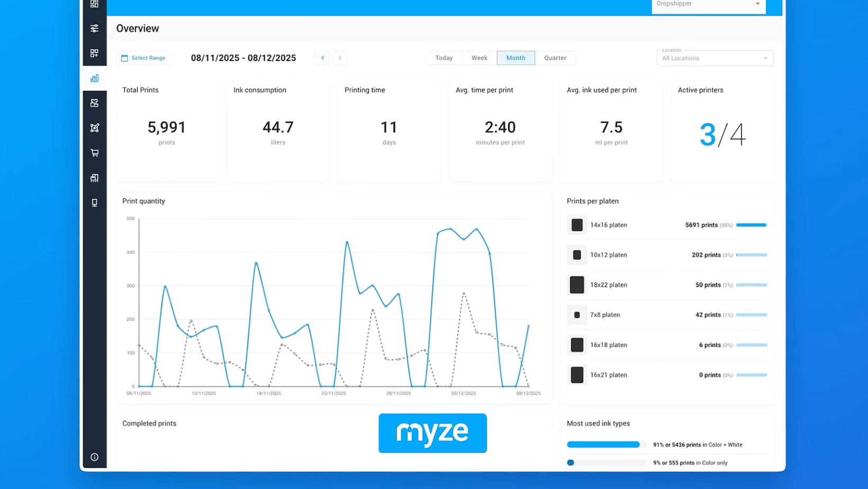Click the Print quantity chart title
The height and width of the screenshot is (489, 868).
[x=143, y=201]
